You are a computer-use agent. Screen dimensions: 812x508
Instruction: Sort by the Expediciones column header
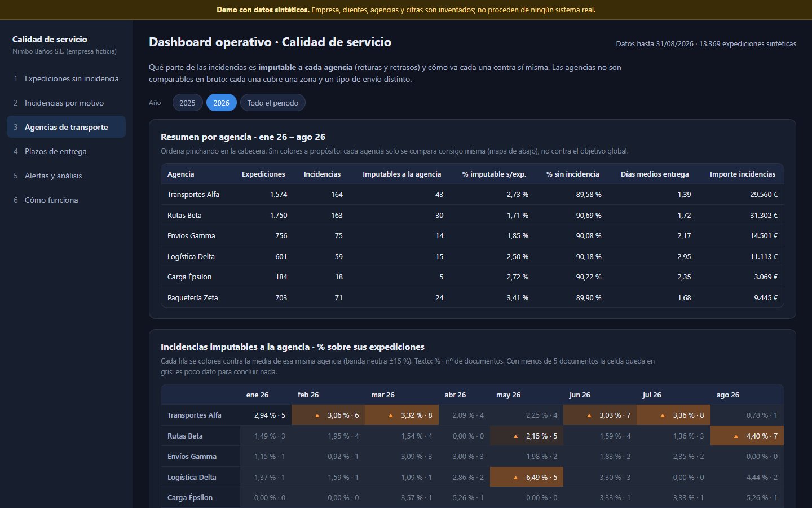[263, 174]
